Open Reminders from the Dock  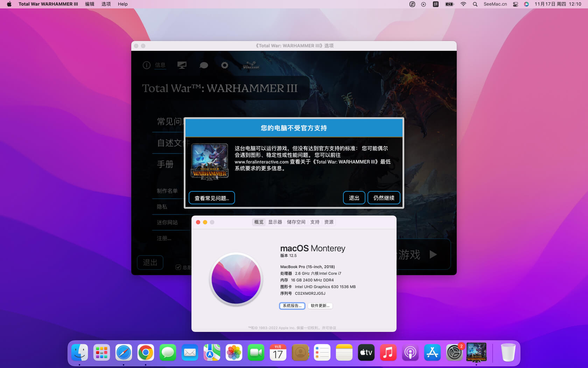322,353
